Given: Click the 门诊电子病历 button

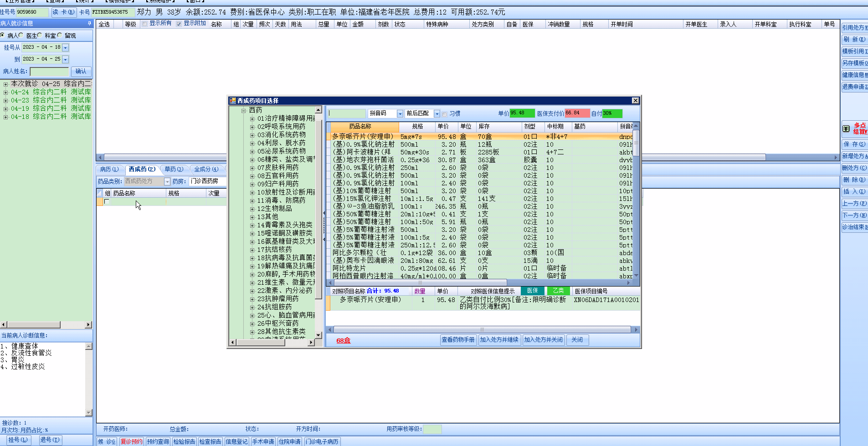Looking at the screenshot, I should (322, 441).
